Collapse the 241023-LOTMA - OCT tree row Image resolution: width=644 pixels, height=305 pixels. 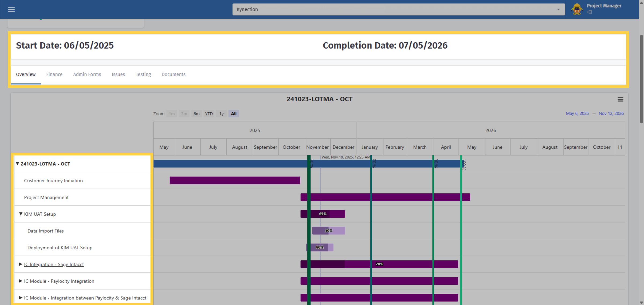point(17,163)
